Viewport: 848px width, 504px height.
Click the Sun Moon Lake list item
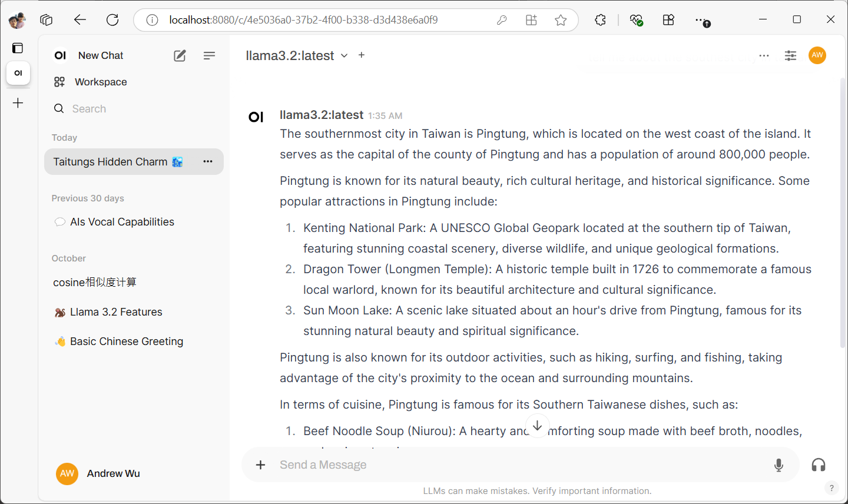pyautogui.click(x=552, y=321)
